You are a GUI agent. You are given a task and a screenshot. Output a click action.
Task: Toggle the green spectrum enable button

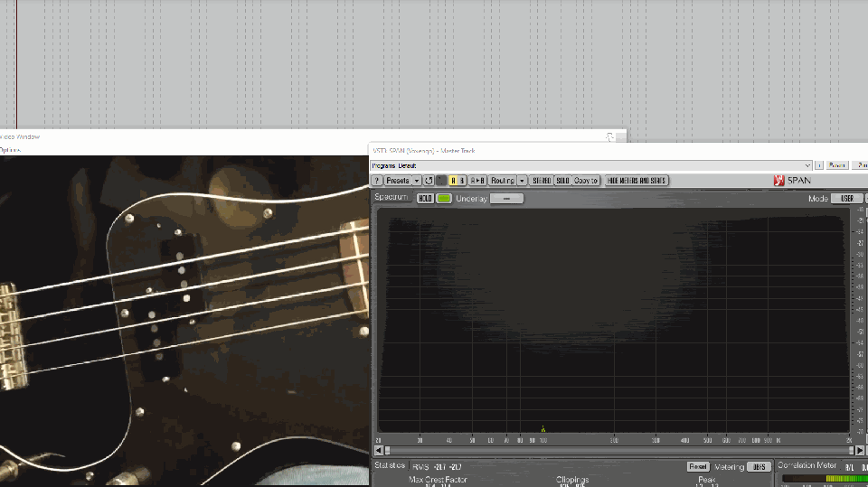point(444,199)
